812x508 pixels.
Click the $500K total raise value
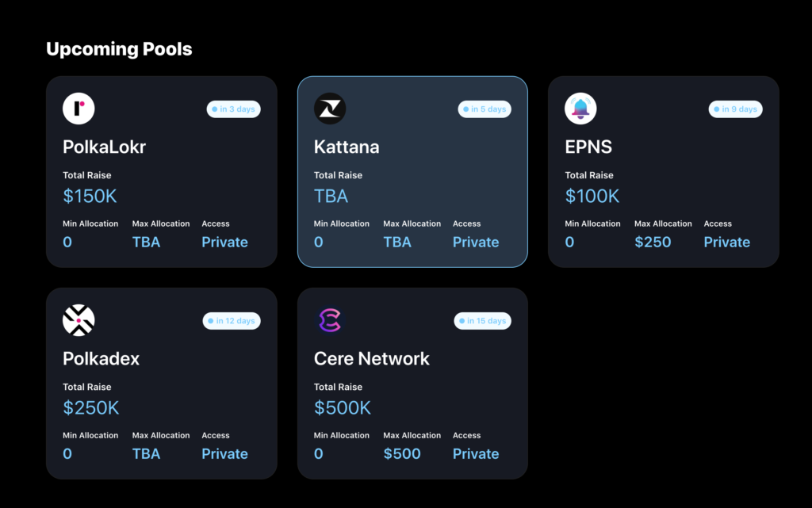(343, 407)
